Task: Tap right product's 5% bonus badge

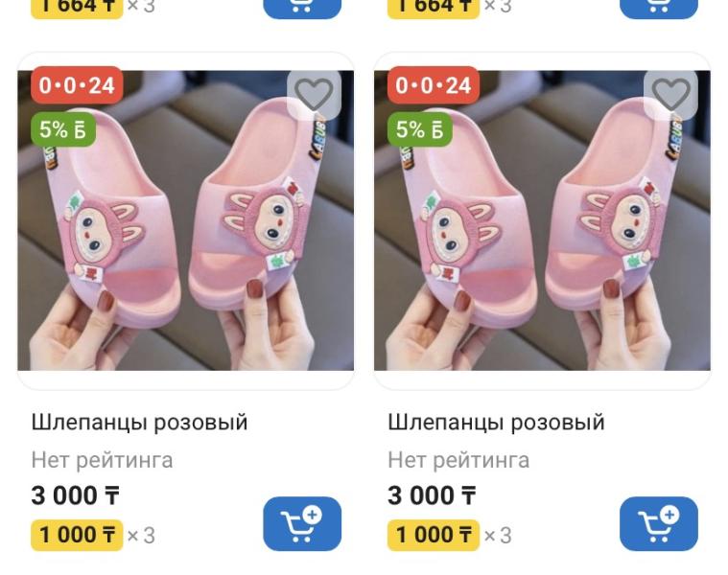Action: pos(420,129)
